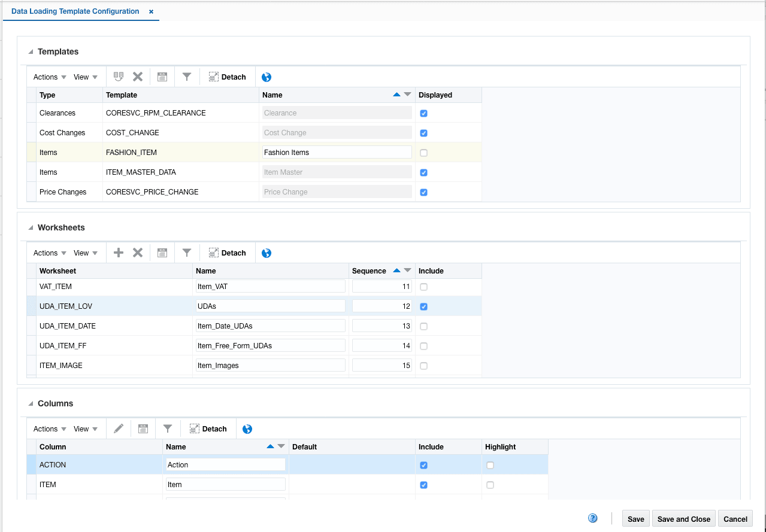Open the help icon near the Save button
Image resolution: width=766 pixels, height=532 pixels.
click(x=592, y=518)
